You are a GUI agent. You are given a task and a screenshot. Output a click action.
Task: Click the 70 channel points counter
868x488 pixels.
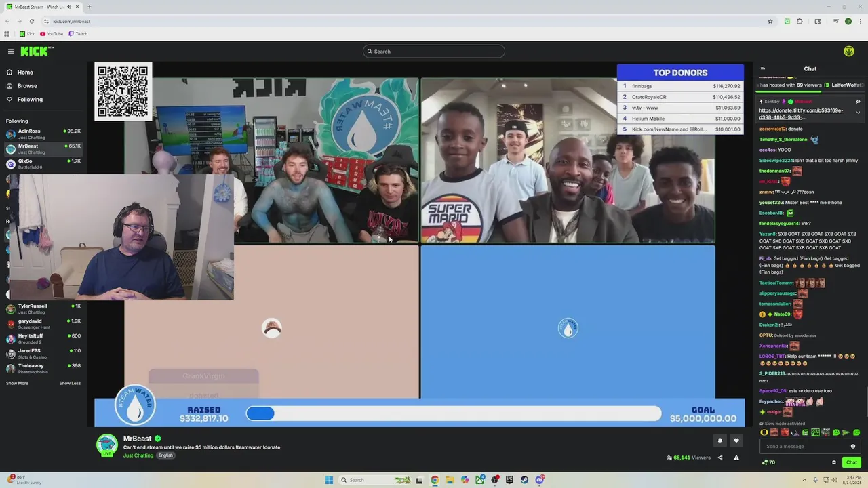point(768,462)
